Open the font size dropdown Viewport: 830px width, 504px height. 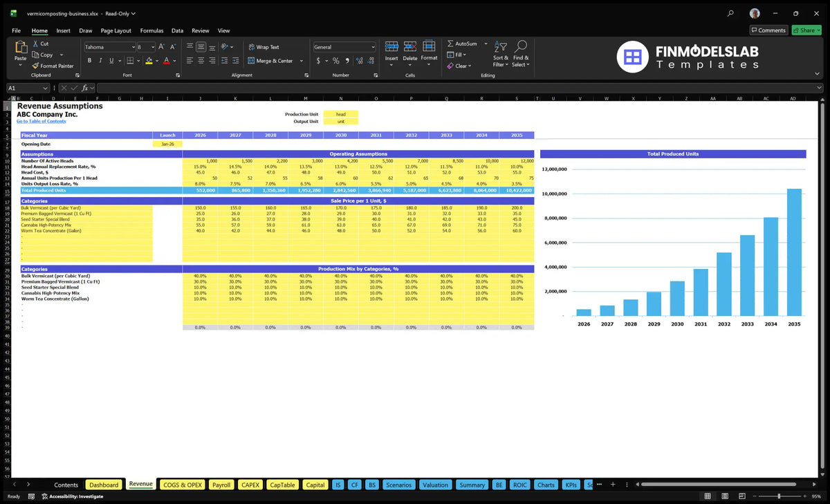(x=152, y=47)
